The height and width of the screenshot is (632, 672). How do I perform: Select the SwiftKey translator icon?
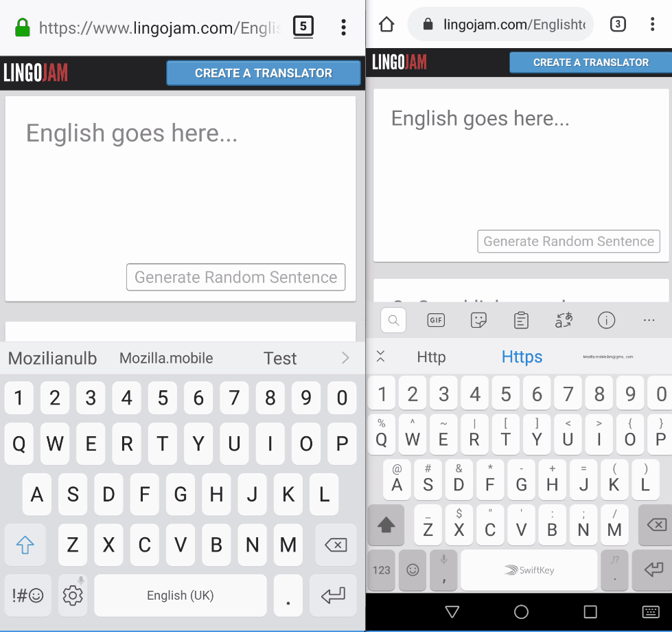pyautogui.click(x=564, y=319)
